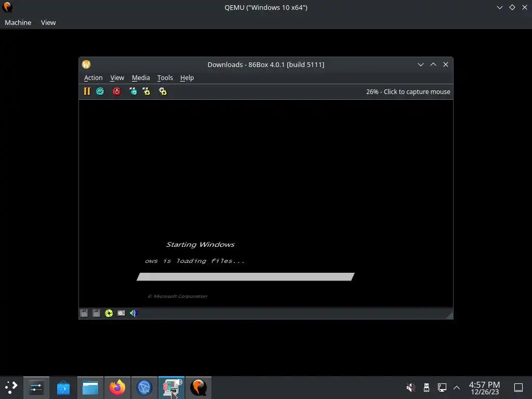532x399 pixels.
Task: Maximize the QEMU window
Action: coord(512,7)
